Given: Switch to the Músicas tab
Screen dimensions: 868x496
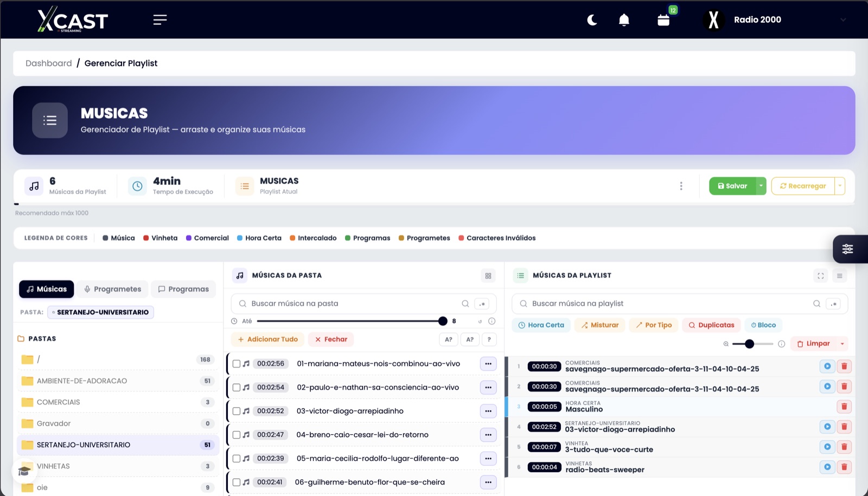Looking at the screenshot, I should pos(47,289).
